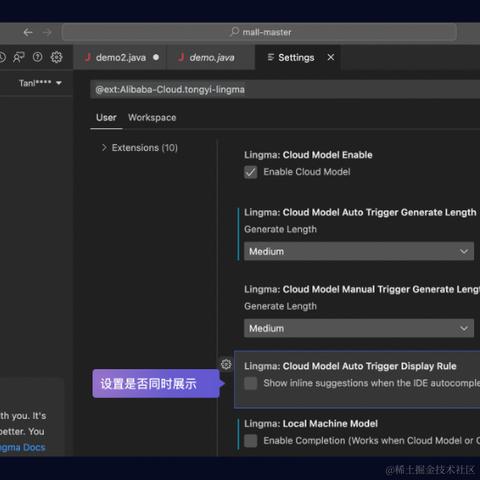Toggle Show inline suggestions checkbox
Image resolution: width=480 pixels, height=480 pixels.
(251, 383)
